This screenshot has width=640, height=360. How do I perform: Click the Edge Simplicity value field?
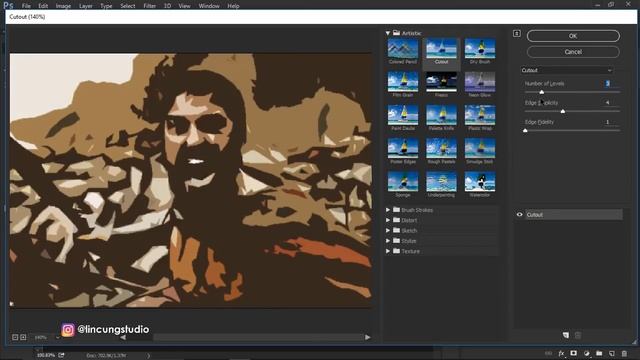610,102
